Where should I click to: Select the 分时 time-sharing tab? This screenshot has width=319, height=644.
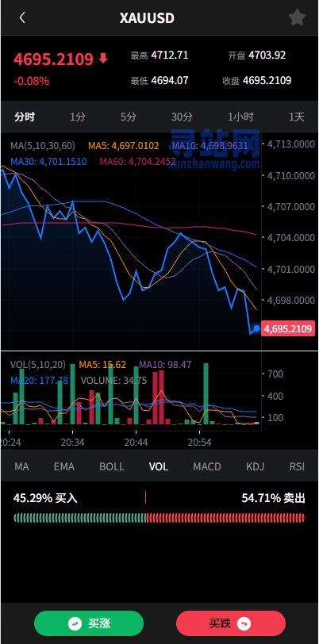click(25, 117)
